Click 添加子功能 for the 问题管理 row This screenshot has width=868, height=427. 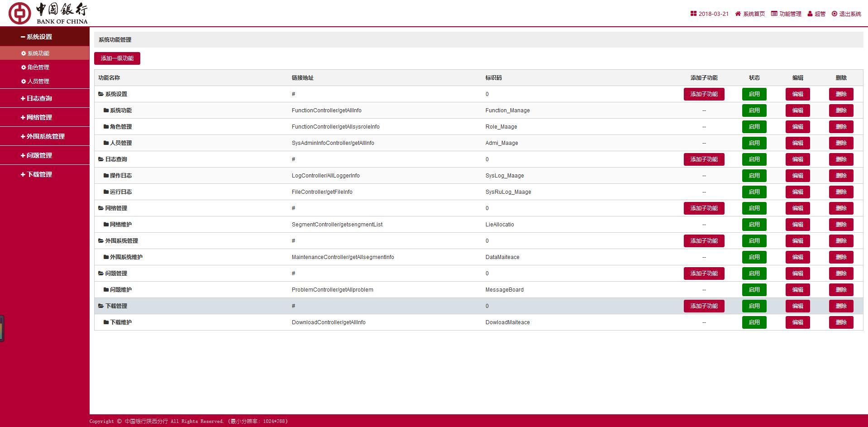(x=704, y=273)
